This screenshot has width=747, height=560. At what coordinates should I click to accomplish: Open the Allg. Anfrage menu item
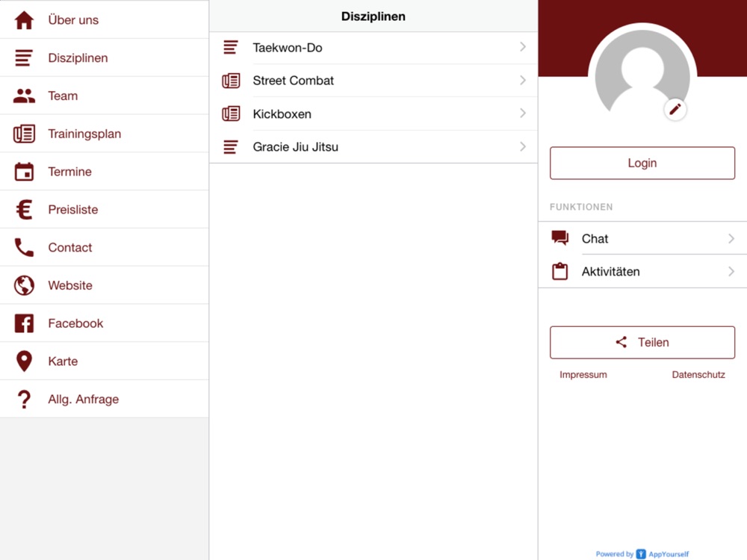tap(105, 399)
